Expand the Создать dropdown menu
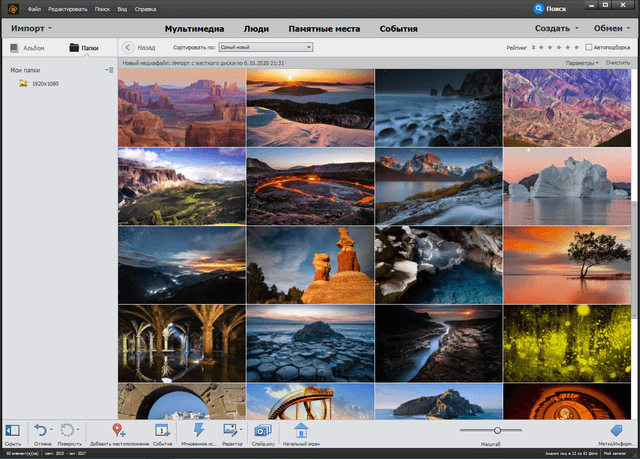 pyautogui.click(x=557, y=28)
